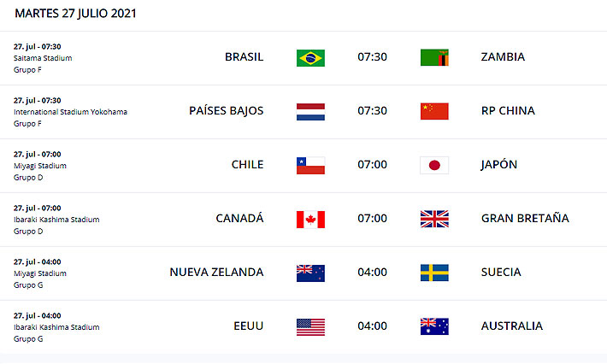Click the GRAN BRETAÑA team name
The width and height of the screenshot is (607, 364).
pos(524,219)
